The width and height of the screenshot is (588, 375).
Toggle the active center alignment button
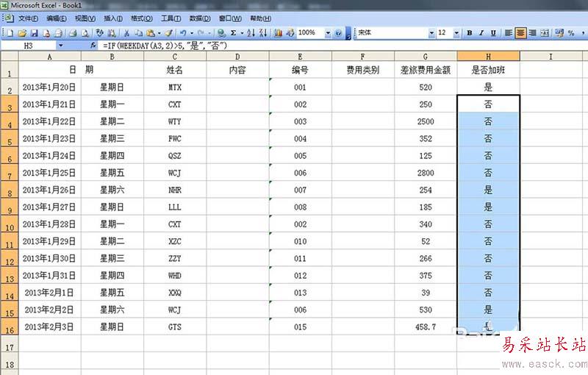coord(520,33)
